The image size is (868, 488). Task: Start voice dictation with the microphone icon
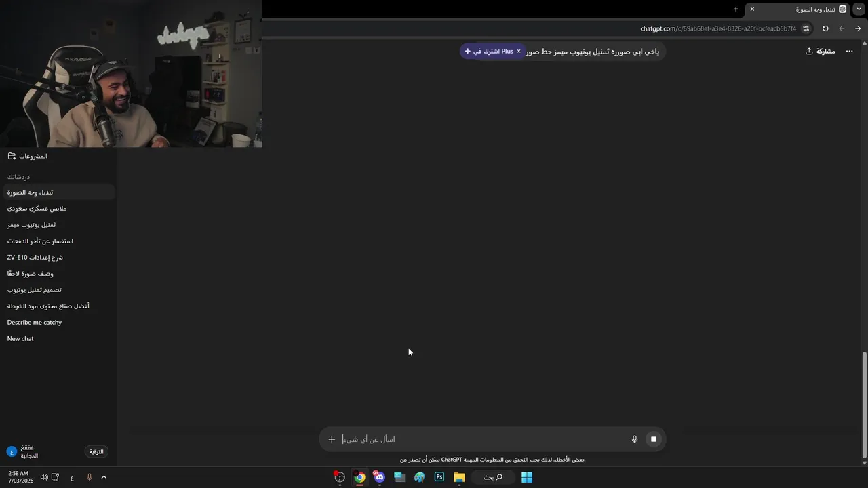click(x=635, y=439)
